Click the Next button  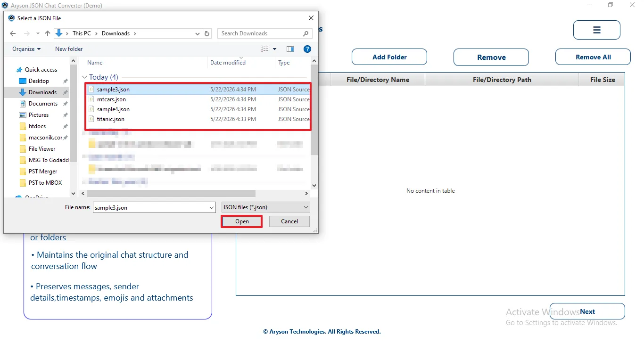pos(587,311)
